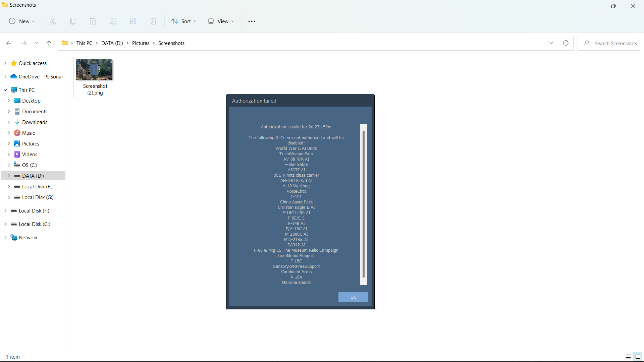Open the New item menu

point(22,21)
